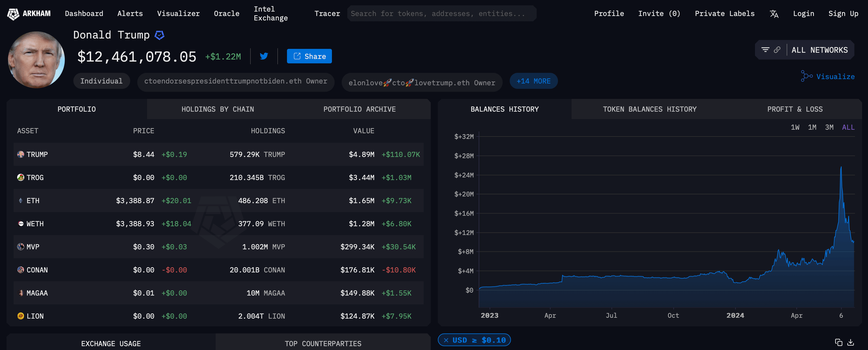Download chart data with the download icon
Image resolution: width=868 pixels, height=350 pixels.
point(851,342)
